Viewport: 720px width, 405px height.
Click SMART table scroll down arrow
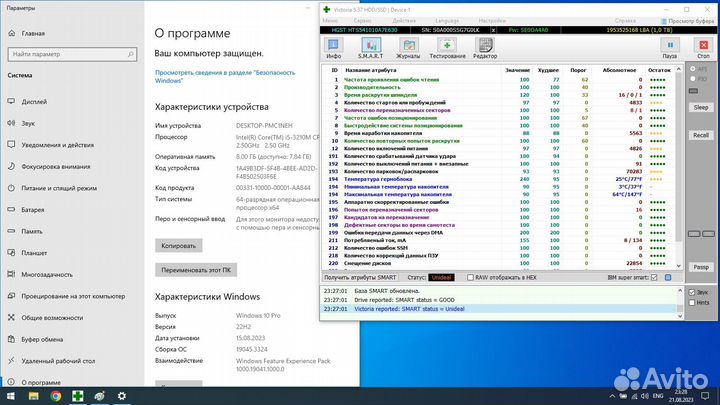coord(679,266)
